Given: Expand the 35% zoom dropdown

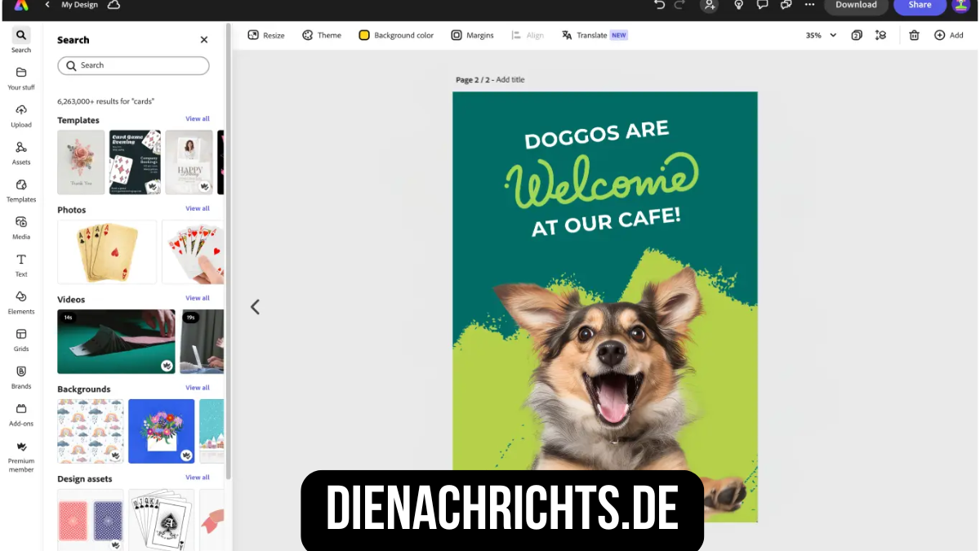Looking at the screenshot, I should 821,35.
